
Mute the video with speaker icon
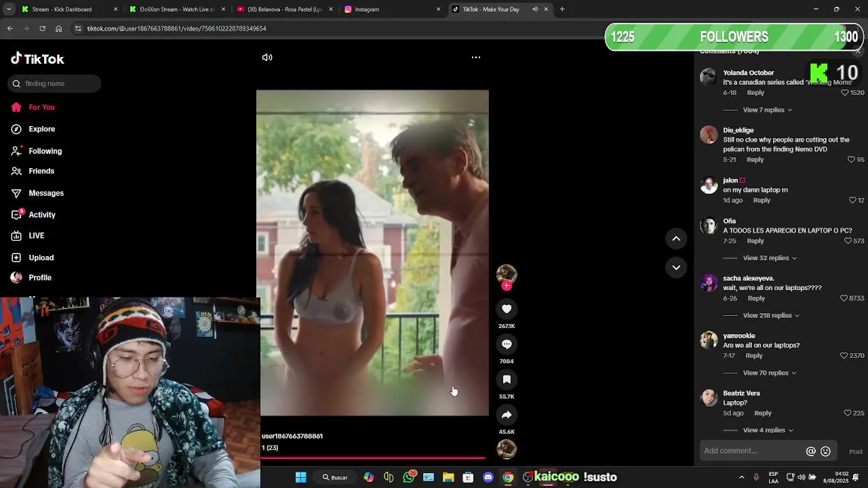[x=267, y=58]
